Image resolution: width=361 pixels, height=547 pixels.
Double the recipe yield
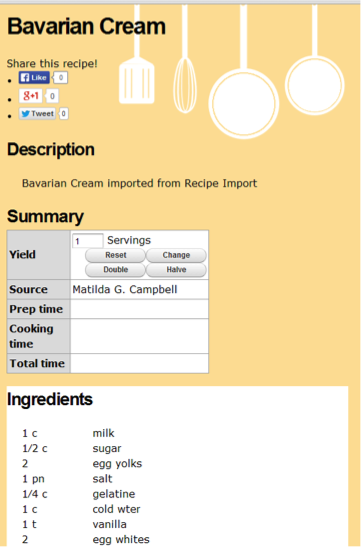(115, 270)
